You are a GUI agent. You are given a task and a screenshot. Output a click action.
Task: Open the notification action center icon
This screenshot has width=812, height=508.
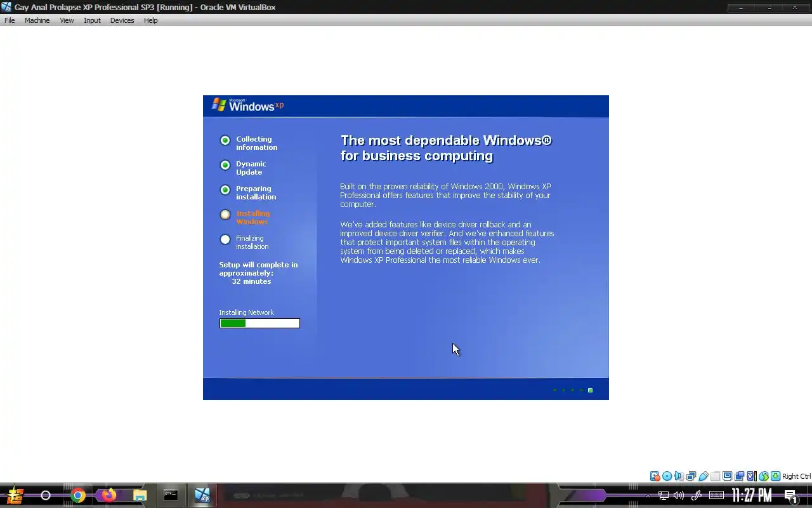click(790, 496)
